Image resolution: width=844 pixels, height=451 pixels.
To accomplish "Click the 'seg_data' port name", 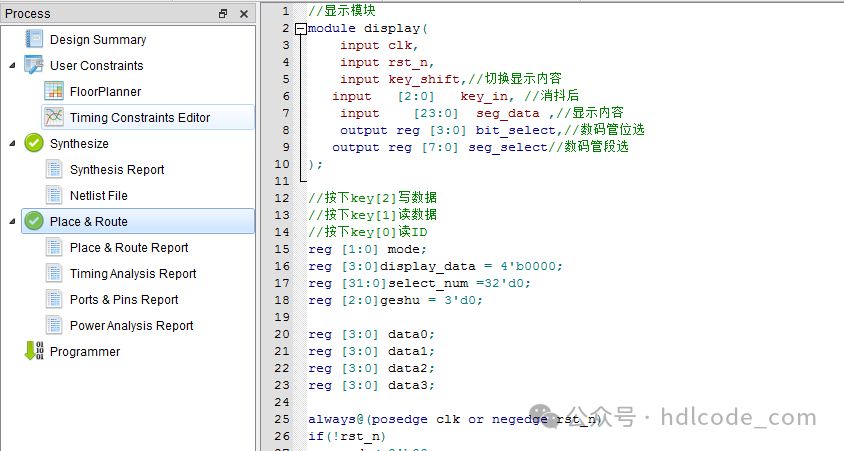I will click(x=508, y=114).
